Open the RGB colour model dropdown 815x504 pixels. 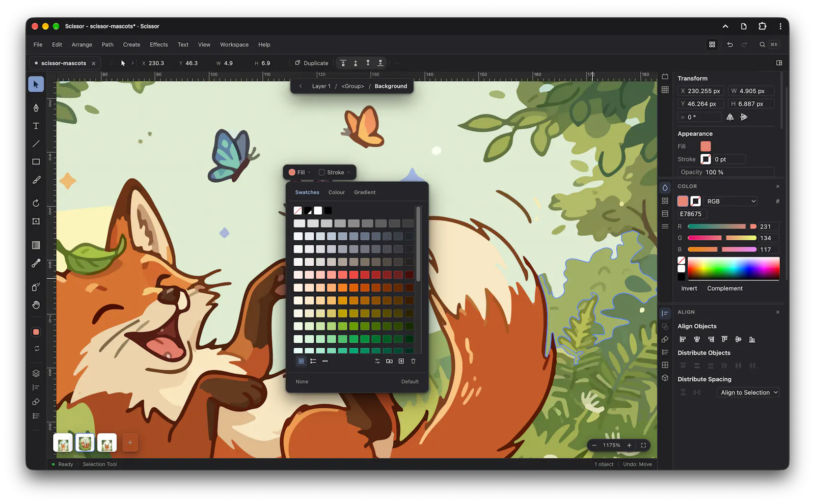(731, 202)
